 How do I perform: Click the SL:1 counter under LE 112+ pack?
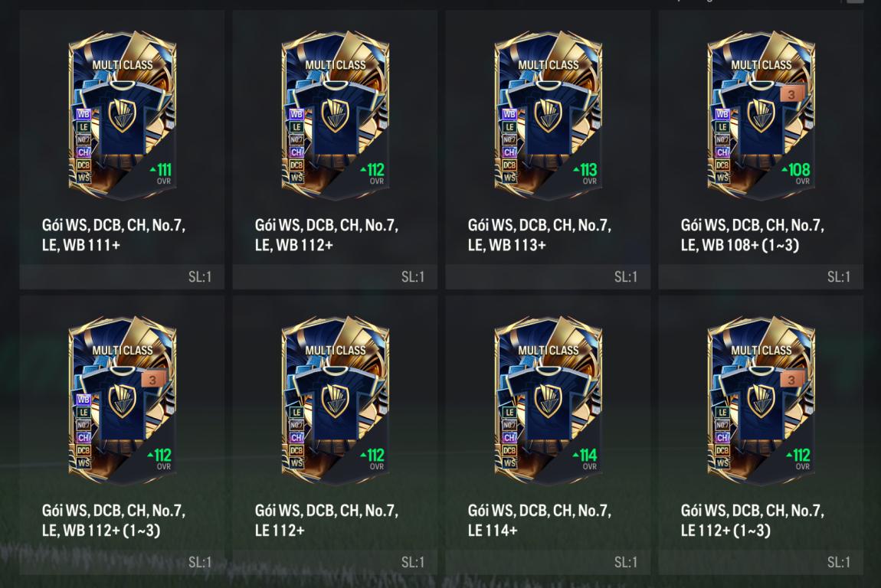[413, 562]
